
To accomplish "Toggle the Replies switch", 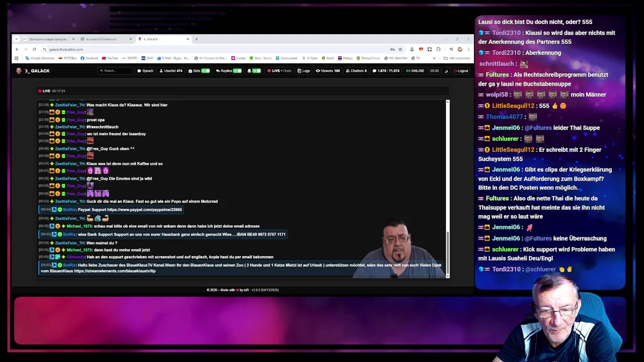I will [237, 71].
